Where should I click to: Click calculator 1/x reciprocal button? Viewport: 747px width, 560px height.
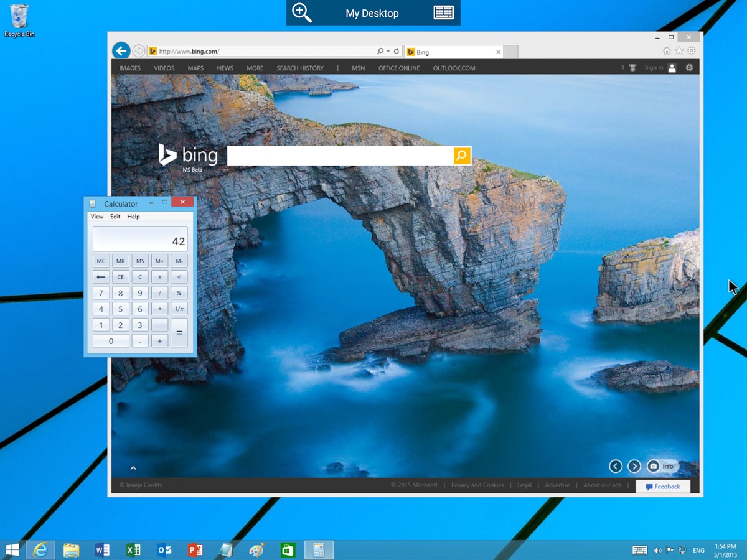pyautogui.click(x=179, y=309)
